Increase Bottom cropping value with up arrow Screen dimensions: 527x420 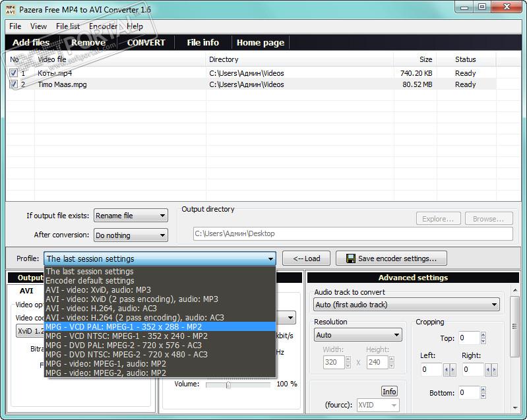(483, 390)
